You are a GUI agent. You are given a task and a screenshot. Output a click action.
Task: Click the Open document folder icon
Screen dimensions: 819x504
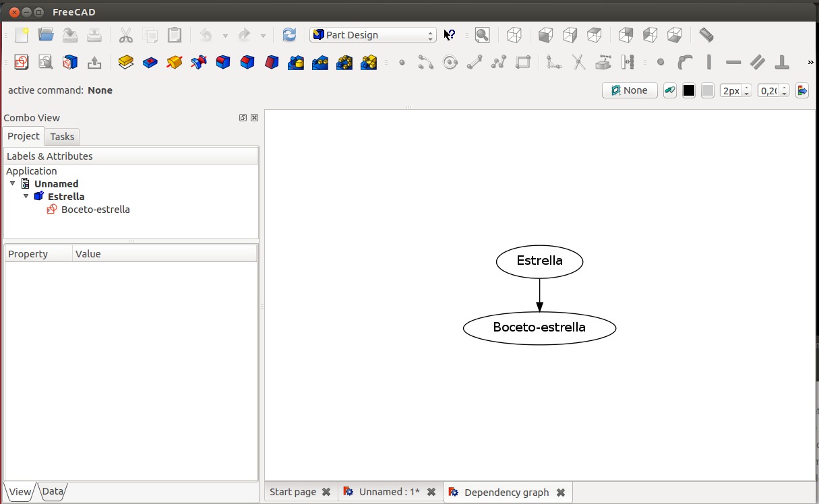click(46, 35)
